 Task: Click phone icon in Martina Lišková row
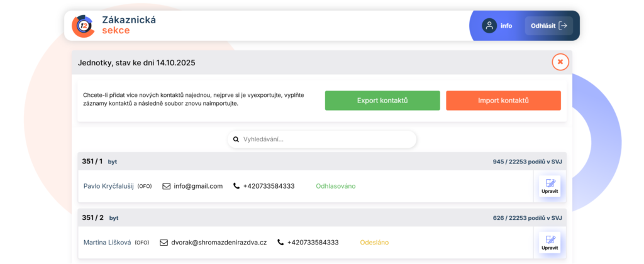point(280,243)
